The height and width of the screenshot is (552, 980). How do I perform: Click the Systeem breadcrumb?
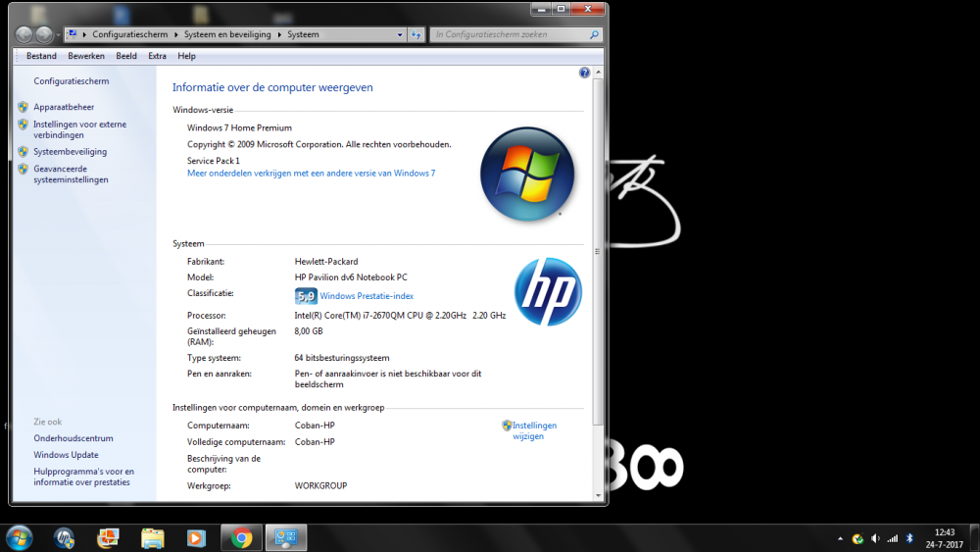click(x=303, y=34)
